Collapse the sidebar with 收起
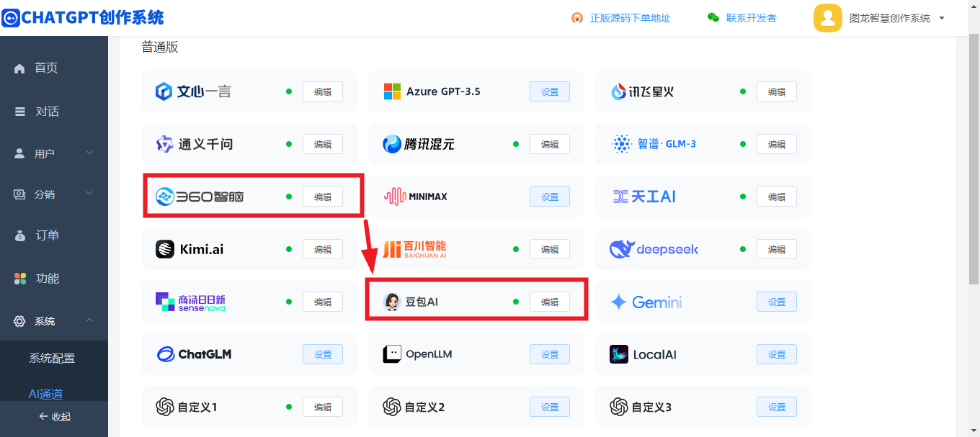This screenshot has width=980, height=437. pos(54,417)
